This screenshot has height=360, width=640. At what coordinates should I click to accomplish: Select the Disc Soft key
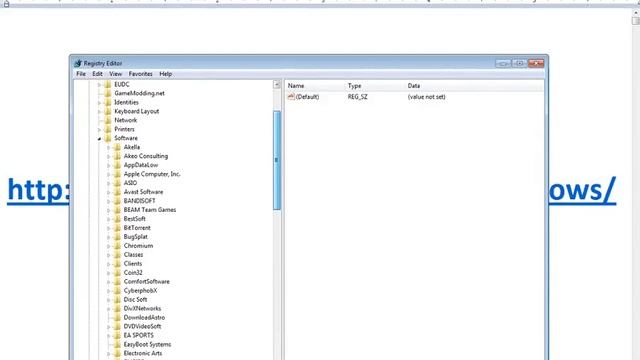tap(135, 300)
